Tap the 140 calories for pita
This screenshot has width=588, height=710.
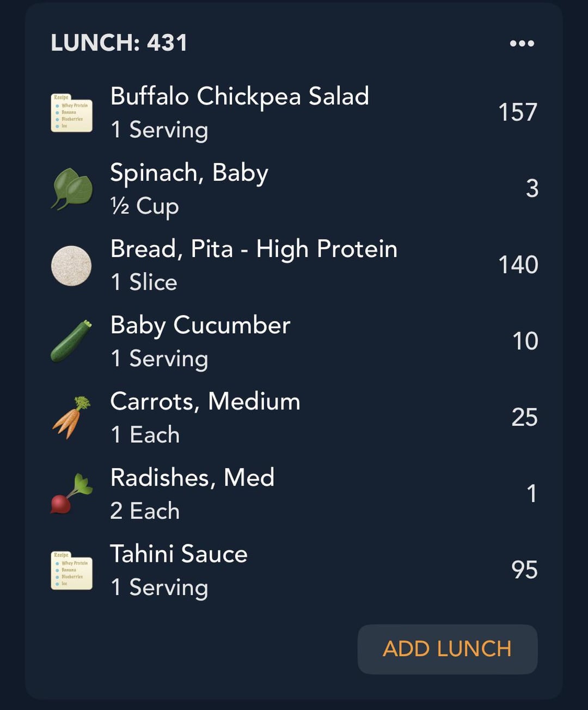518,265
